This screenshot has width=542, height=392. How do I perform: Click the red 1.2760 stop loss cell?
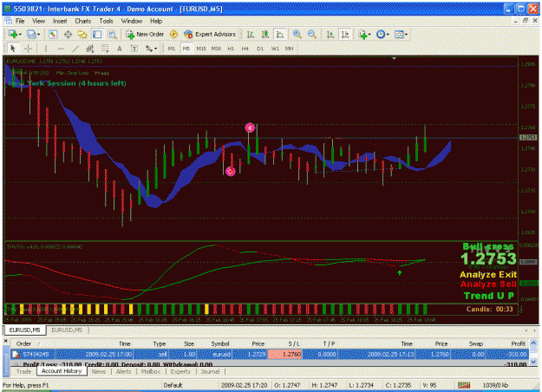point(285,355)
